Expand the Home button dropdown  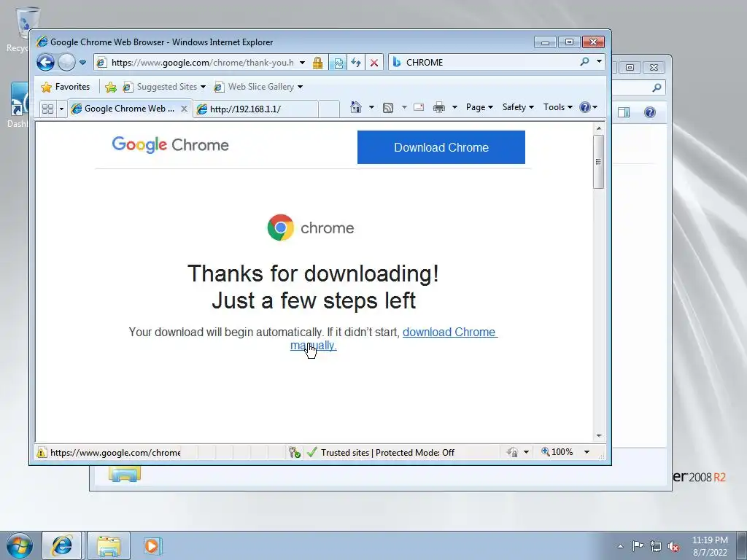point(371,107)
